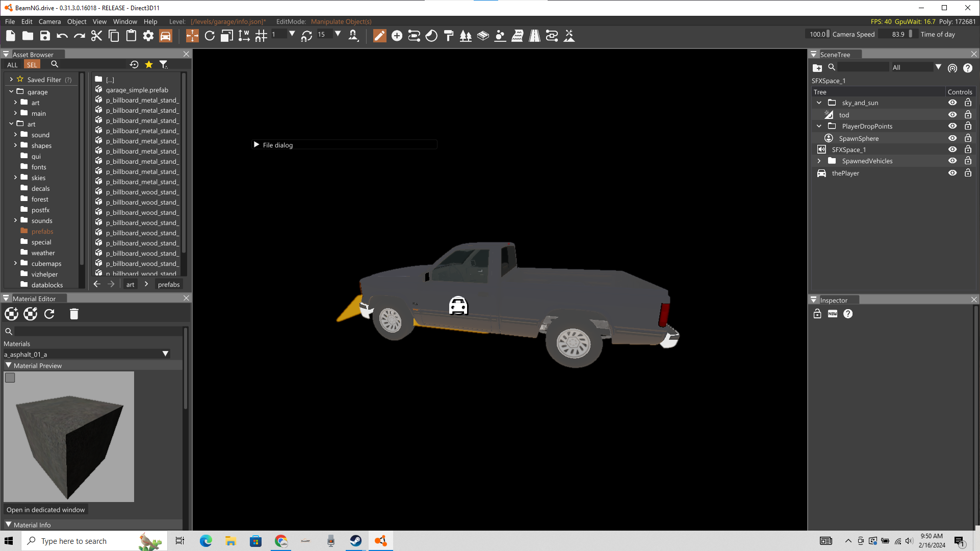Open the SceneTree All filter dropdown
Viewport: 980px width, 551px height.
917,67
